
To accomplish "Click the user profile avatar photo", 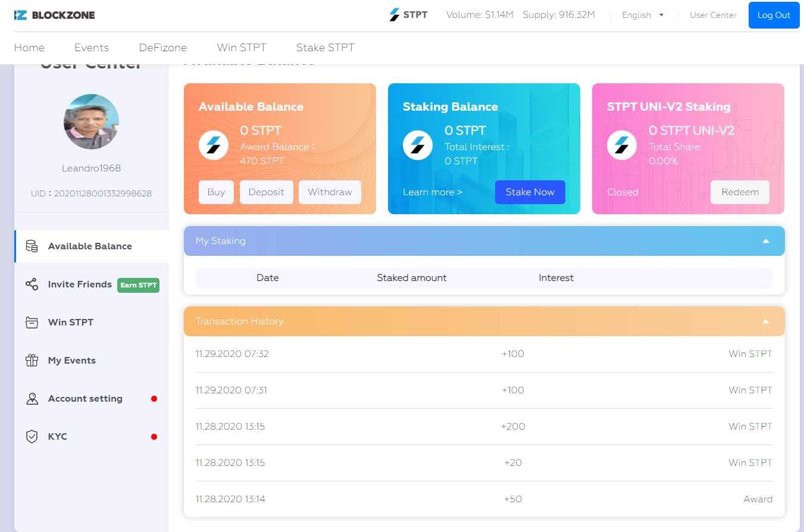I will 91,121.
